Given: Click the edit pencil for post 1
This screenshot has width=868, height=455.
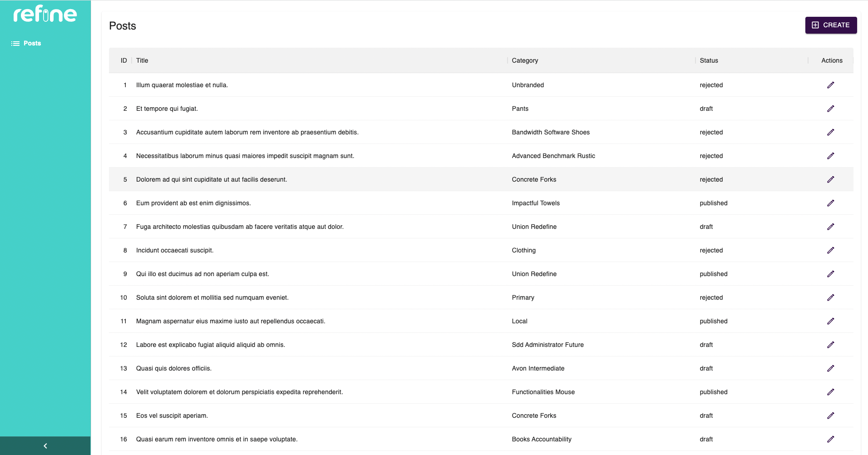Looking at the screenshot, I should click(831, 85).
